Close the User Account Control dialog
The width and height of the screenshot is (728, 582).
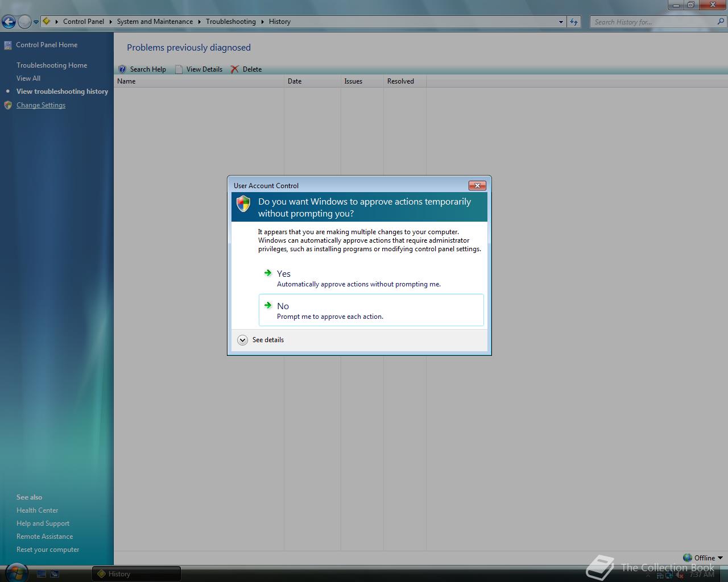tap(477, 185)
